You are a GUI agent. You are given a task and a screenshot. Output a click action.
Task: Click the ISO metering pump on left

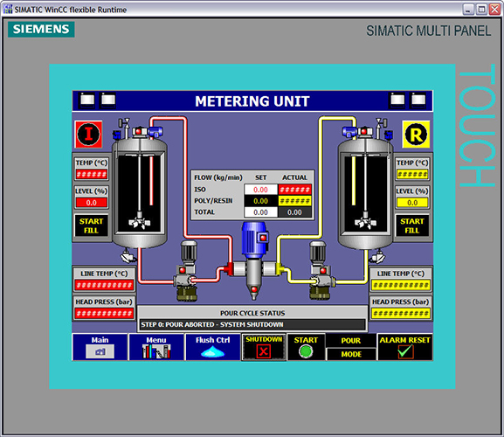tap(187, 271)
